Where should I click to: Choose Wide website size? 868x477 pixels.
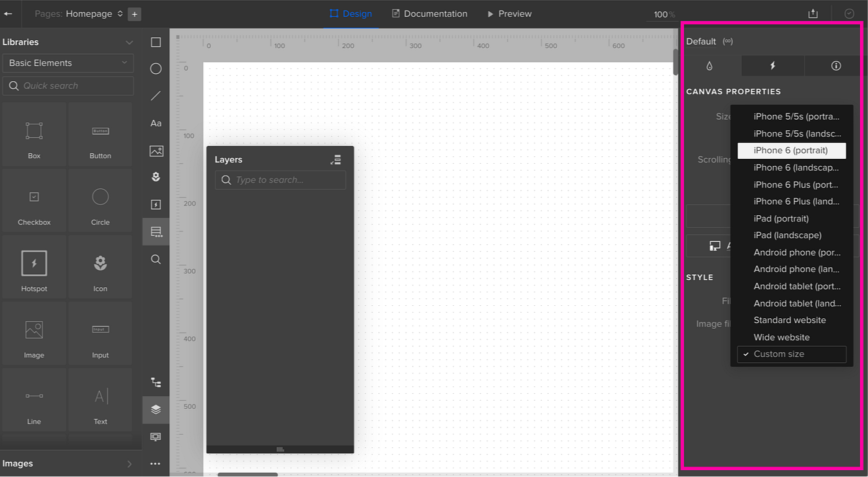click(792, 337)
